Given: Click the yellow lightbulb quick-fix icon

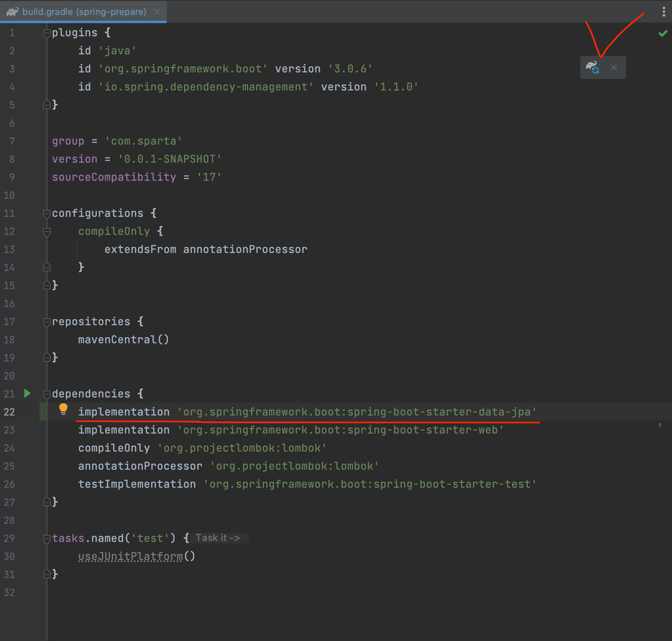Looking at the screenshot, I should [x=63, y=409].
